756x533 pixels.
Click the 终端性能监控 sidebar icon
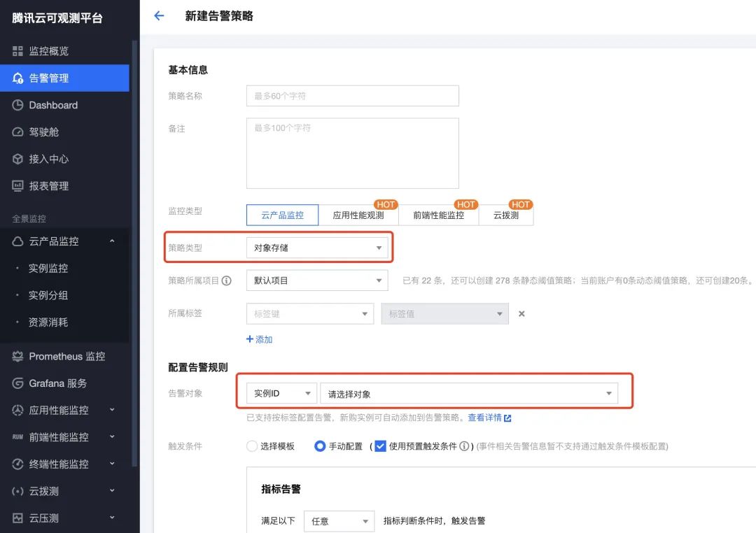pos(17,464)
